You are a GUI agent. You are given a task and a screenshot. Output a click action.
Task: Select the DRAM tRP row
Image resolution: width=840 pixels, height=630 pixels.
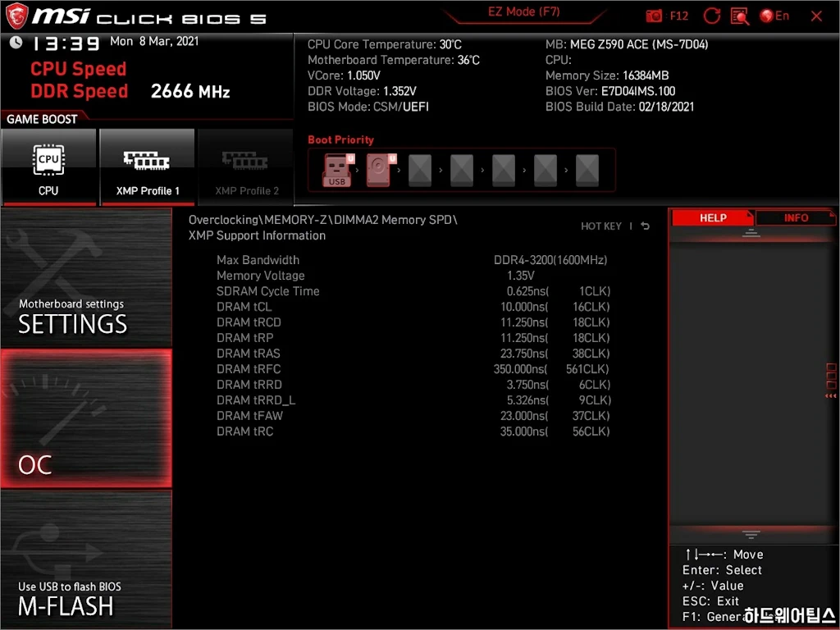[x=413, y=338]
